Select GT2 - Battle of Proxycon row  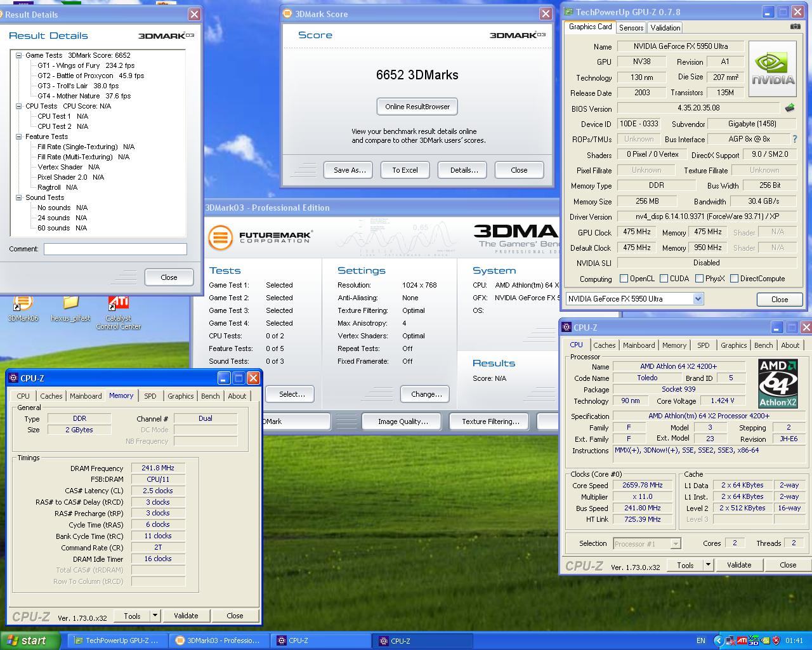(x=91, y=76)
